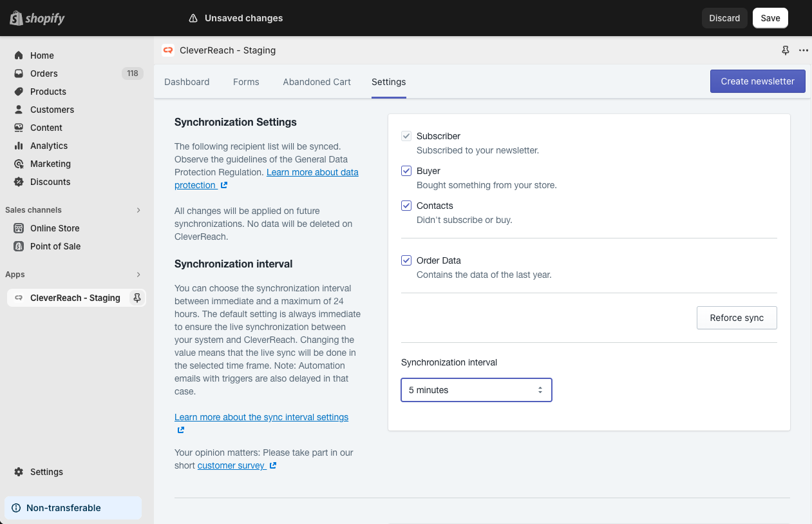Go to Discounts in the sidebar
This screenshot has height=524, width=812.
[50, 182]
